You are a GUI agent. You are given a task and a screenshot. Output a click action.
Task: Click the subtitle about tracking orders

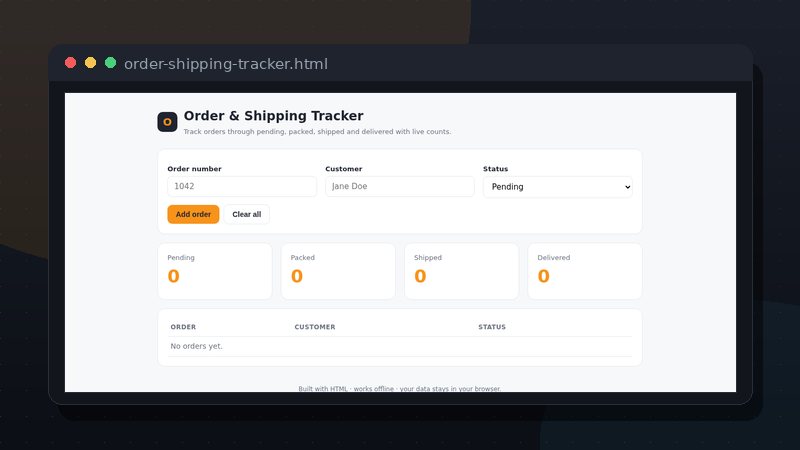(x=317, y=132)
